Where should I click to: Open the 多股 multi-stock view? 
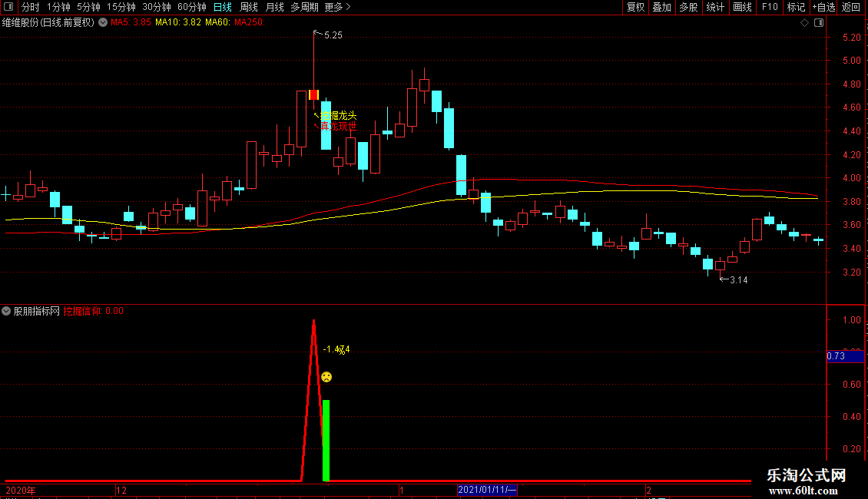click(x=688, y=7)
